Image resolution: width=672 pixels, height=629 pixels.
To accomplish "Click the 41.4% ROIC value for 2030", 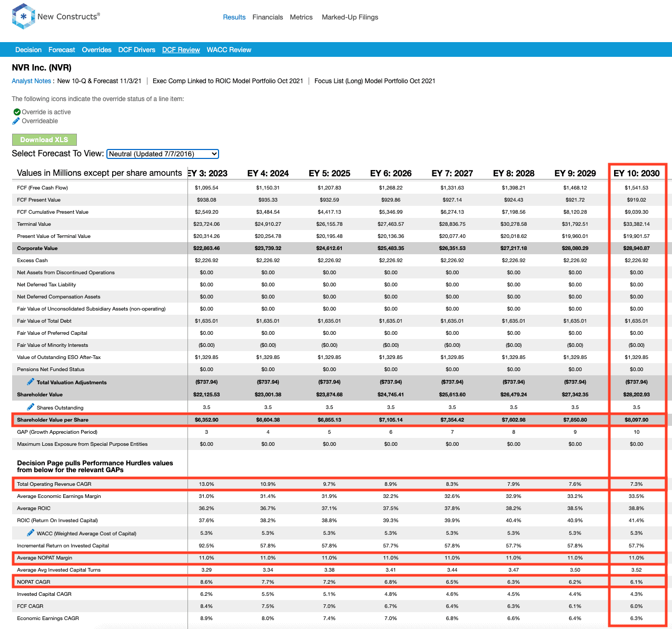I will (637, 521).
